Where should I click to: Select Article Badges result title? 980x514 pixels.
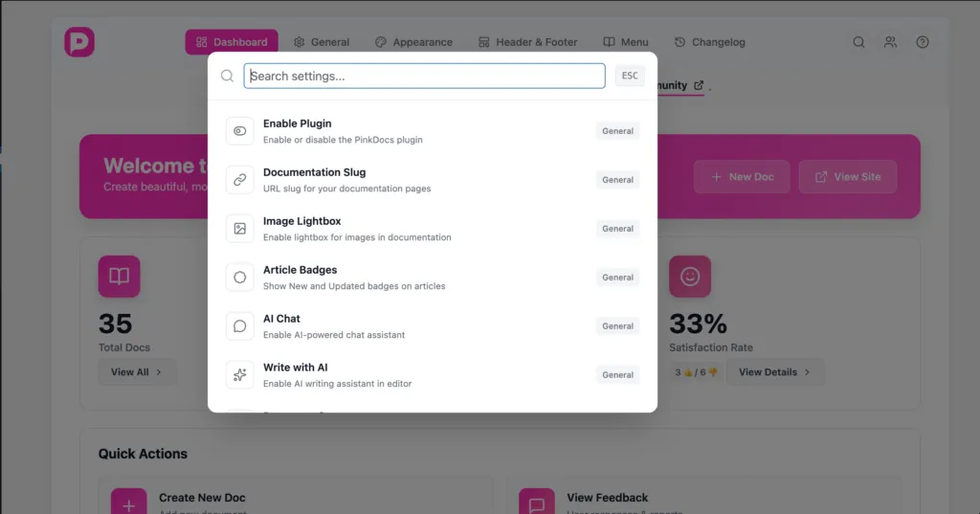[x=300, y=270]
